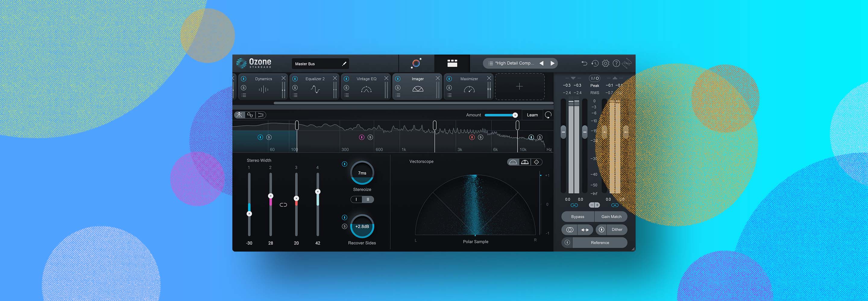Remove the Dynamics module
This screenshot has height=301, width=868.
(x=283, y=78)
